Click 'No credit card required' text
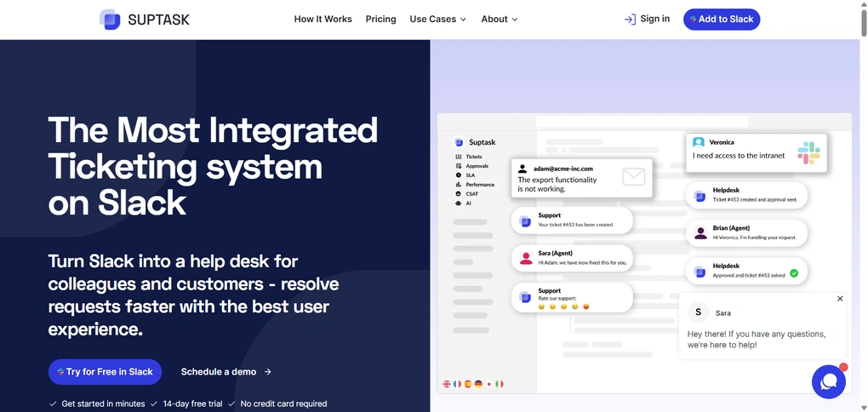868x412 pixels. (283, 403)
